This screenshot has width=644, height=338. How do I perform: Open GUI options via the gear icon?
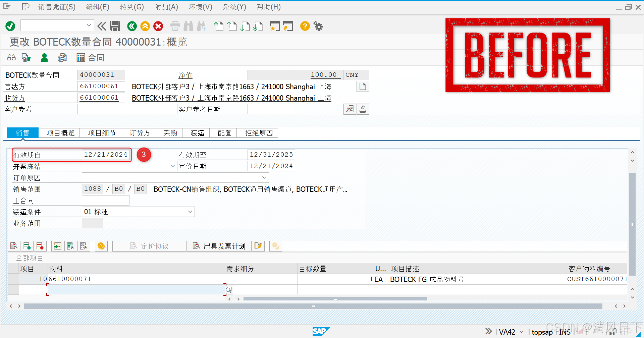317,26
